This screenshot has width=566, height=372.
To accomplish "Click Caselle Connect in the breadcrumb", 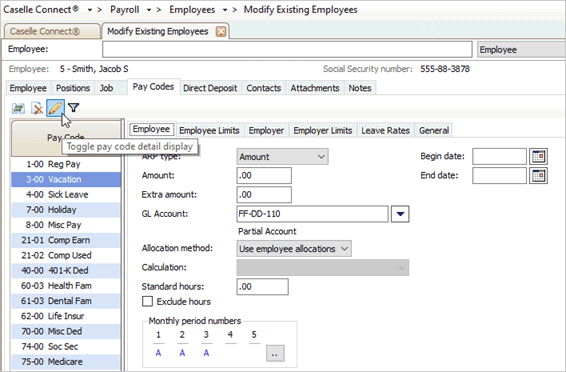I will click(x=41, y=10).
